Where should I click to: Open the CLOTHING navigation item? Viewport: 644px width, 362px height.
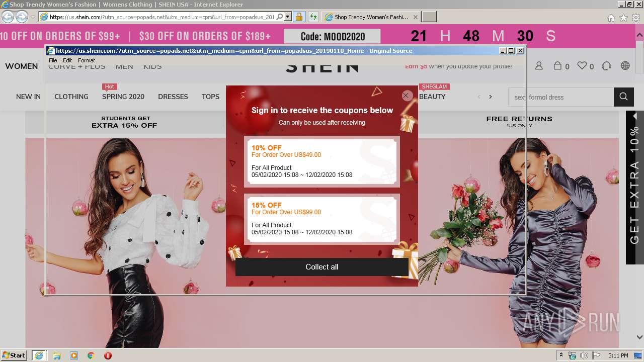click(x=71, y=97)
